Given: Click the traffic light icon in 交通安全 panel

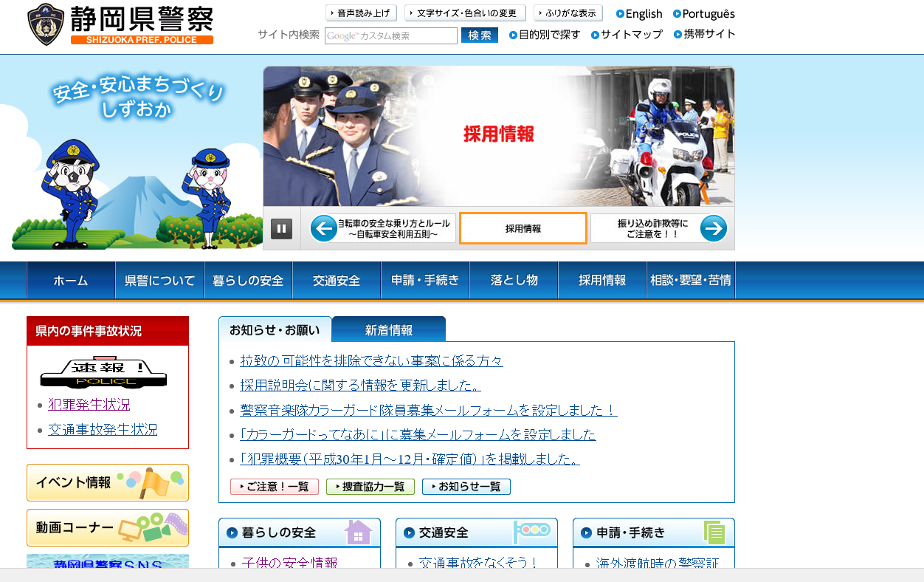Looking at the screenshot, I should click(x=532, y=532).
